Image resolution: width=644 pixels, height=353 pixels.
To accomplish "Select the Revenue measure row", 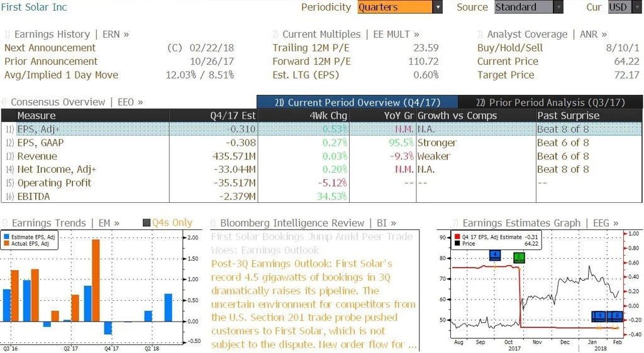I will (321, 156).
